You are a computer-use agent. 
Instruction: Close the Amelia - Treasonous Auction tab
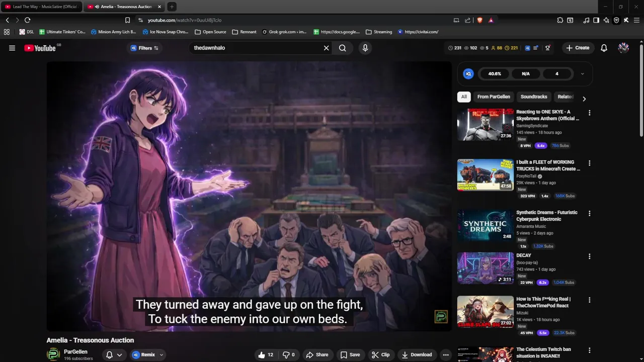[x=159, y=7]
